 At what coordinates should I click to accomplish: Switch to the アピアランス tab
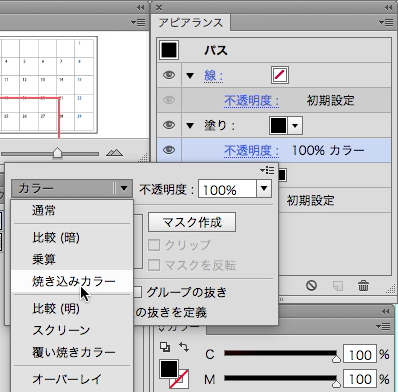coord(191,23)
